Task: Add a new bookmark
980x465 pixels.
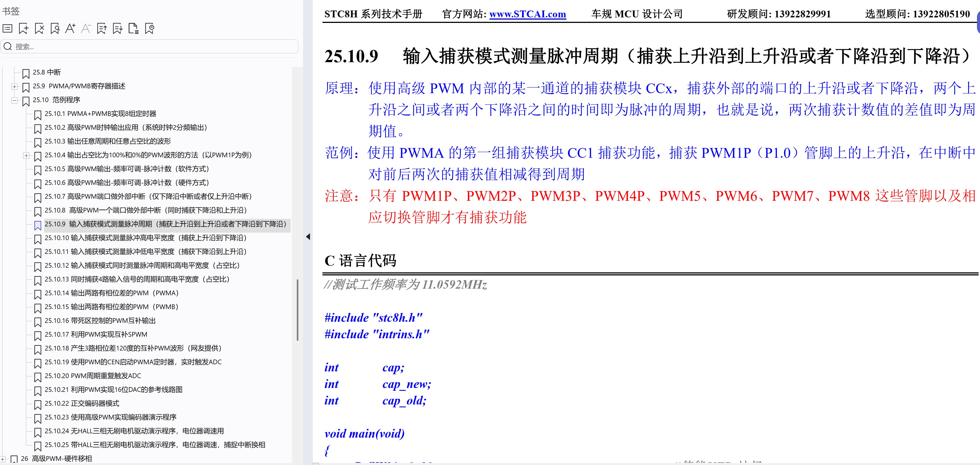Action: click(23, 28)
